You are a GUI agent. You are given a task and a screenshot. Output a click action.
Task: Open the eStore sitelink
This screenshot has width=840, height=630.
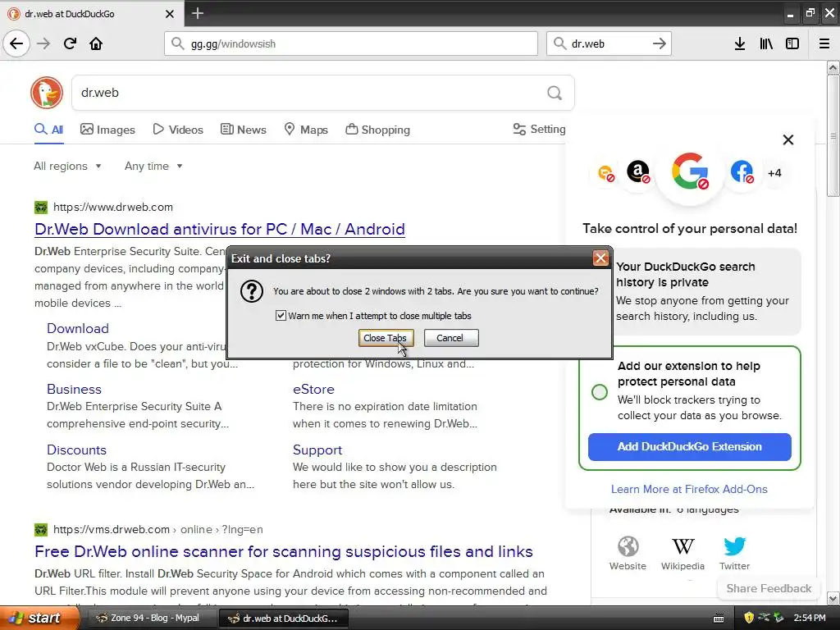313,389
